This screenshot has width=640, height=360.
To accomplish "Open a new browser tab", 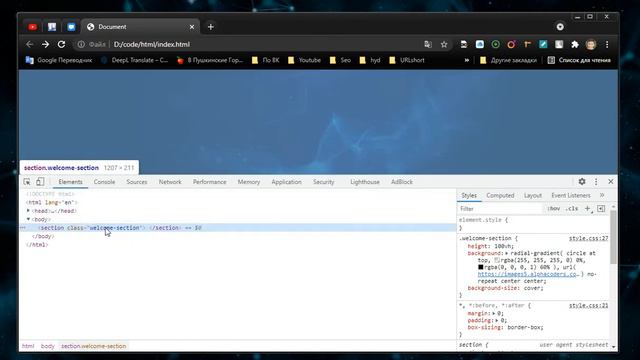I will (x=211, y=27).
